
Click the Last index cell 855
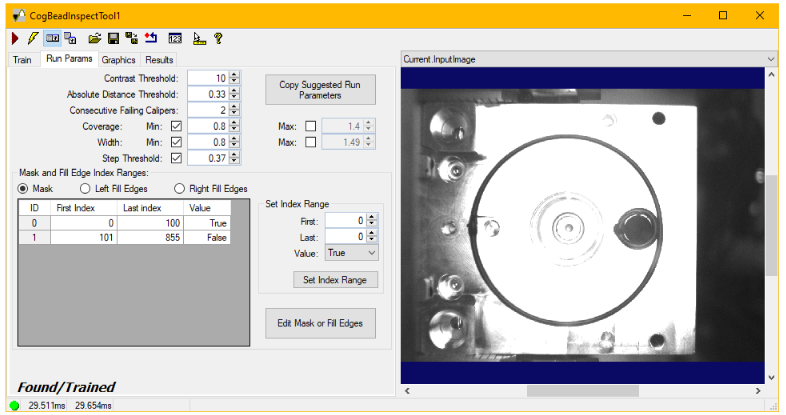(150, 238)
